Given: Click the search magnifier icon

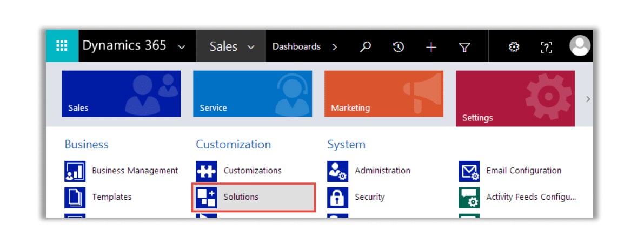Looking at the screenshot, I should pyautogui.click(x=364, y=47).
